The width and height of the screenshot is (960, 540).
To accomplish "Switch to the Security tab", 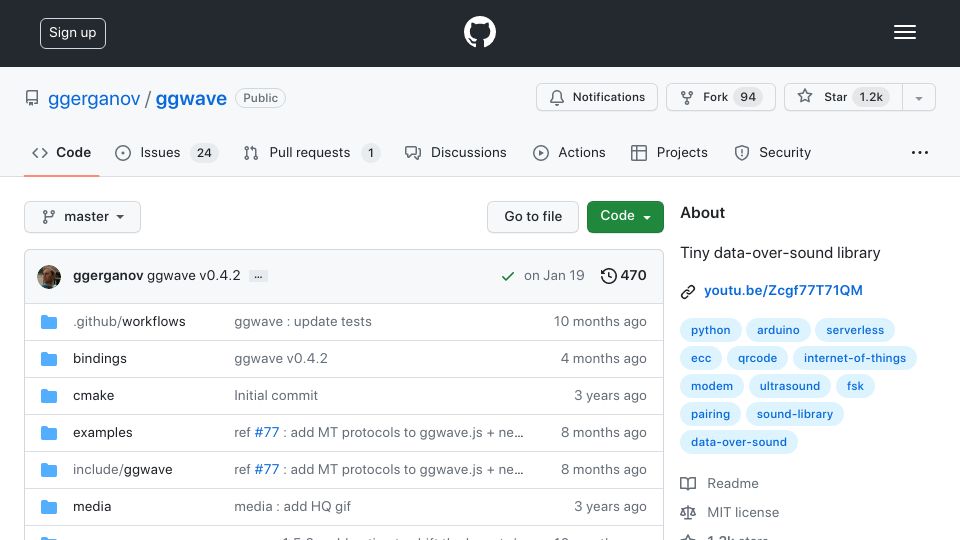I will click(x=772, y=152).
